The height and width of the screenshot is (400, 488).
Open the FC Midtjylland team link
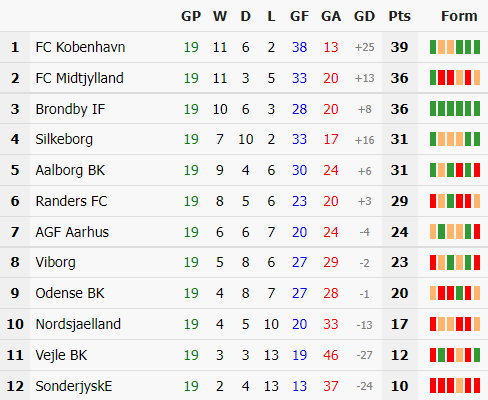[80, 78]
